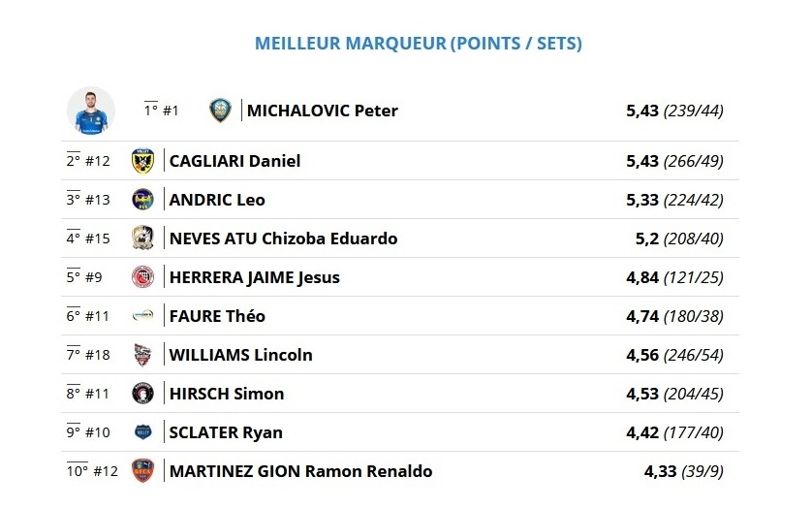Click the black round logo beside HIRSCH Simon
The width and height of the screenshot is (812, 509).
[143, 394]
